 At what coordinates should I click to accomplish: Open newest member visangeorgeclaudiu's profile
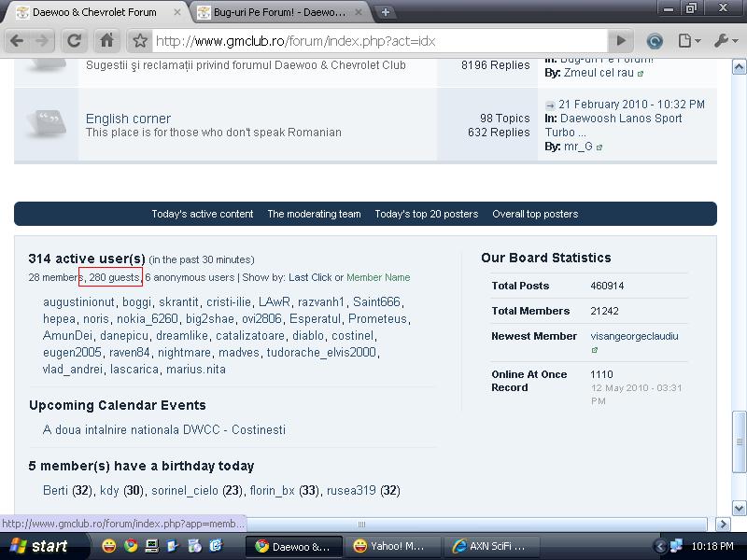tap(634, 336)
